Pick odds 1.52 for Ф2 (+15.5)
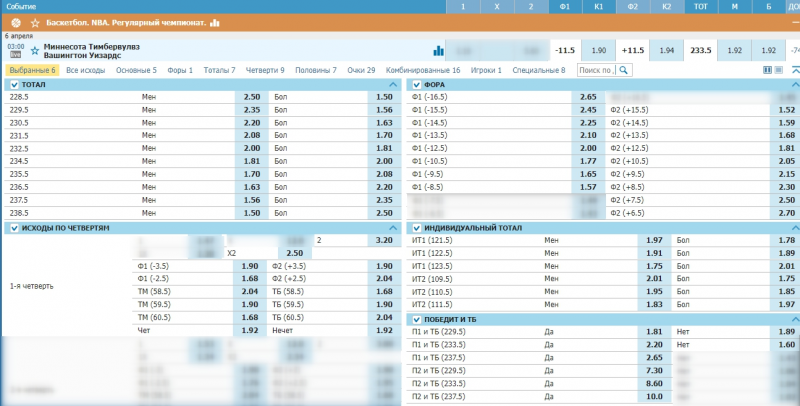Viewport: 800px width, 406px height. click(x=786, y=110)
